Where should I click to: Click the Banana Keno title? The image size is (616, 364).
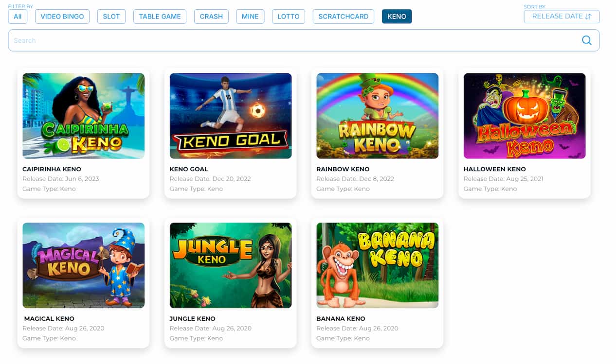[x=341, y=319]
